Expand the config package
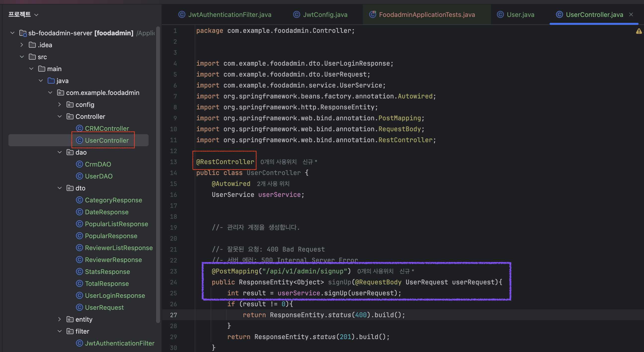644x352 pixels. [x=59, y=104]
